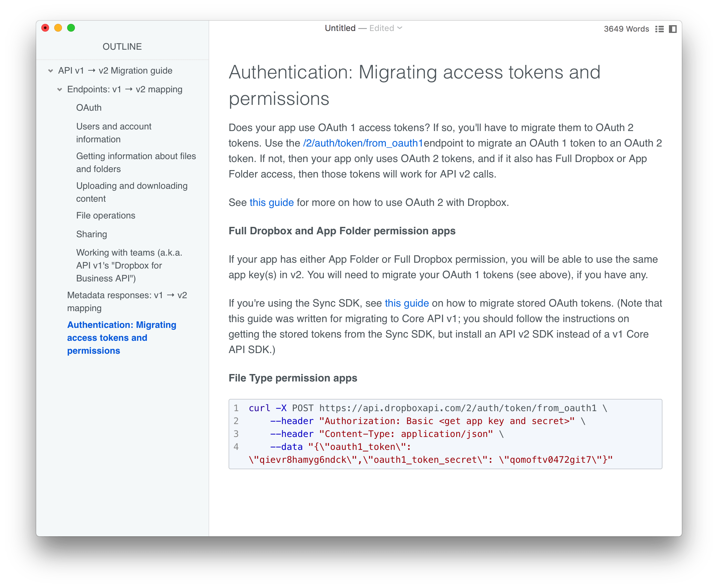Viewport: 718px width, 588px height.
Task: Click the File Type permission apps subheading
Action: (x=293, y=378)
